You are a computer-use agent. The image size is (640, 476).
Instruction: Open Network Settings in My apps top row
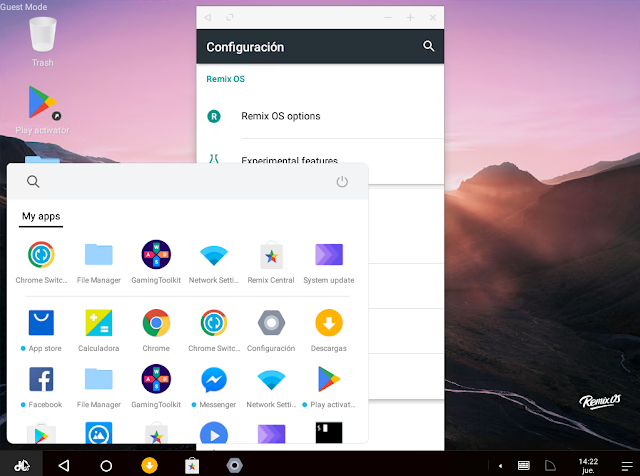(213, 262)
